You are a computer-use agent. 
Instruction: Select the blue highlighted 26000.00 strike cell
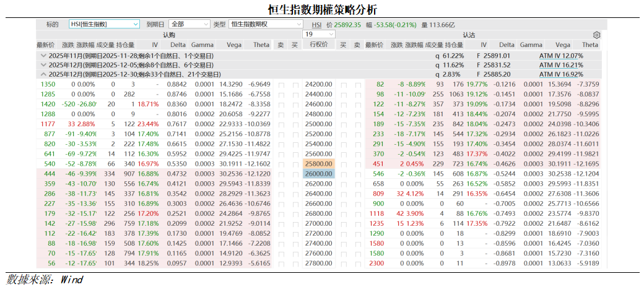point(319,174)
